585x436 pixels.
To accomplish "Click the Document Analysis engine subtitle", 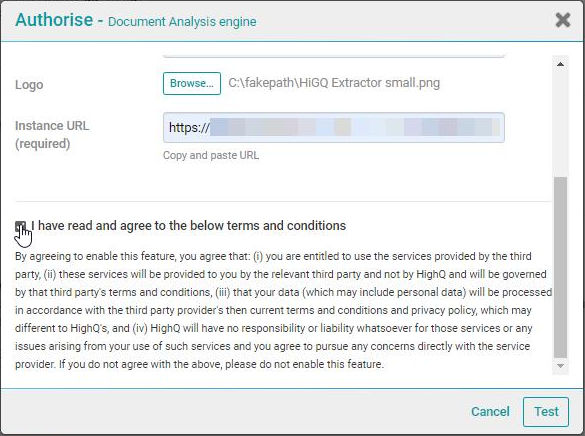I will coord(182,22).
